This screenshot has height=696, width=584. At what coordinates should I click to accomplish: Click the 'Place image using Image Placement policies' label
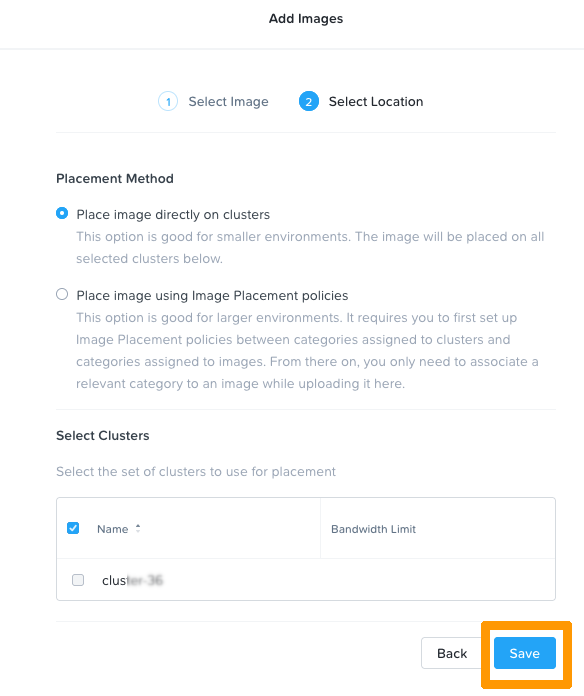point(212,296)
